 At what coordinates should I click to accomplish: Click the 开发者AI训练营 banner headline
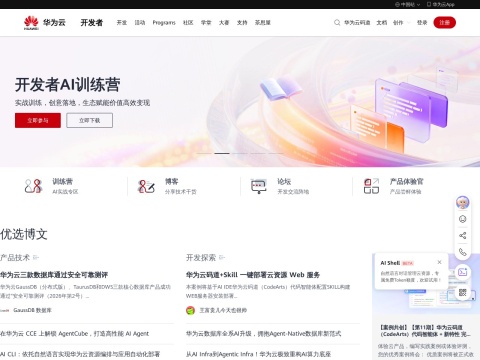coord(67,84)
